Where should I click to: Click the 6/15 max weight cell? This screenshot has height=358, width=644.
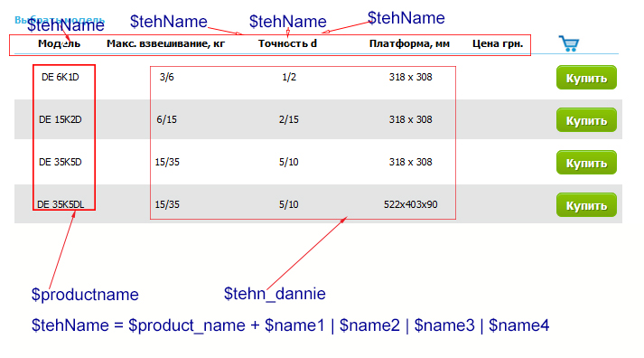pos(167,119)
